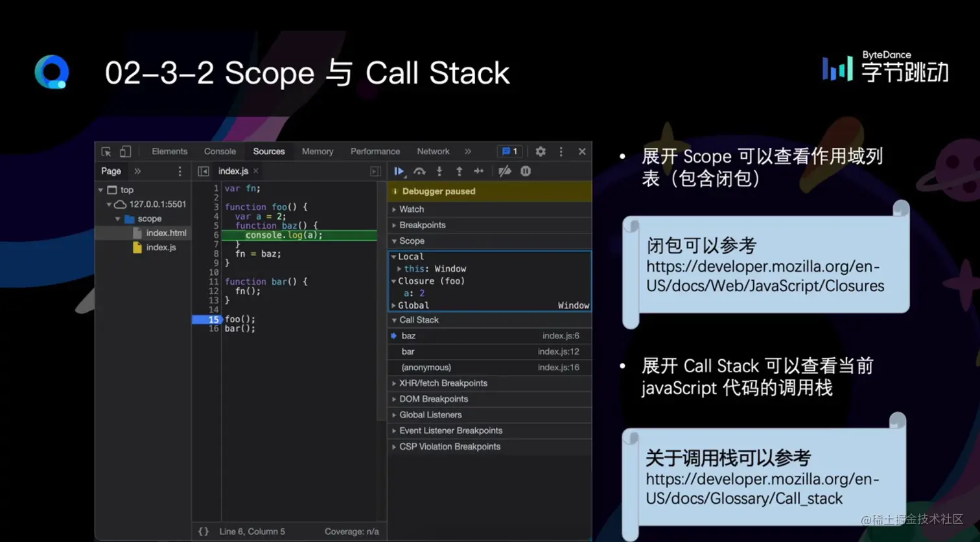Step into the next function call
The image size is (980, 542).
(439, 171)
